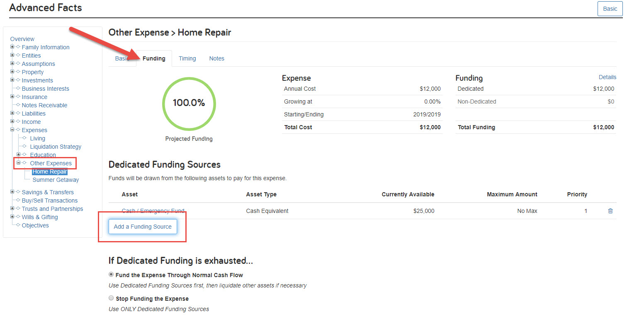The width and height of the screenshot is (644, 326).
Task: Select the Home Repair tree item
Action: (x=50, y=171)
